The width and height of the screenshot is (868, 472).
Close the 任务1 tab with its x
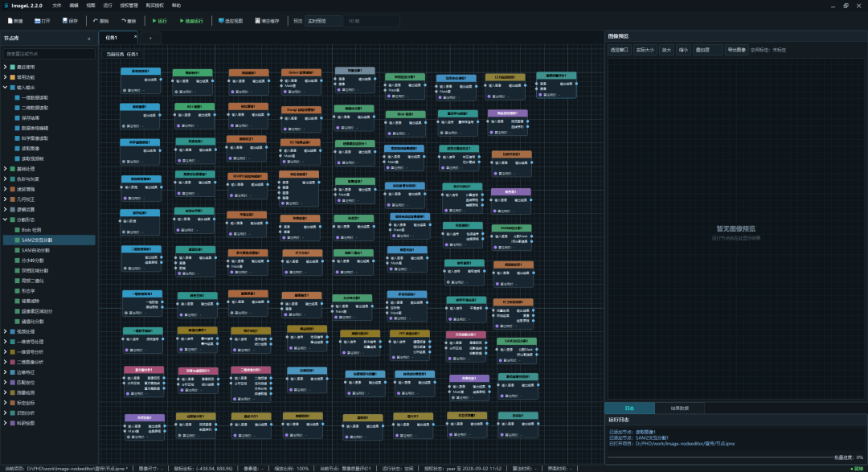135,36
